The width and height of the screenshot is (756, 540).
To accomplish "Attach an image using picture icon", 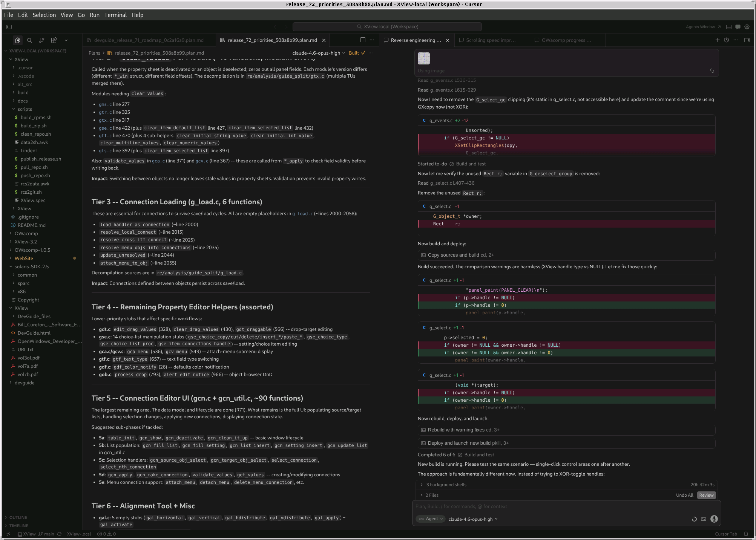I will (703, 519).
